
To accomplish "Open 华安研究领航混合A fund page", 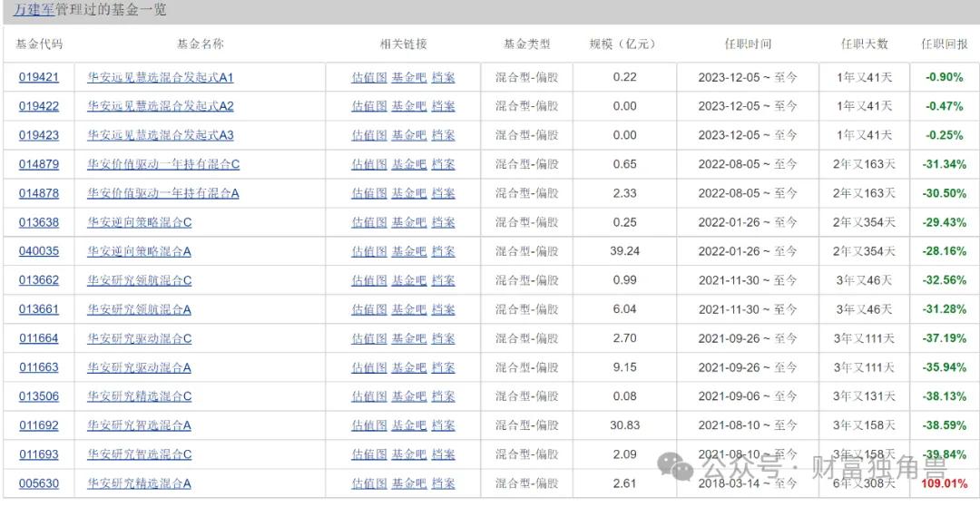I will point(140,309).
